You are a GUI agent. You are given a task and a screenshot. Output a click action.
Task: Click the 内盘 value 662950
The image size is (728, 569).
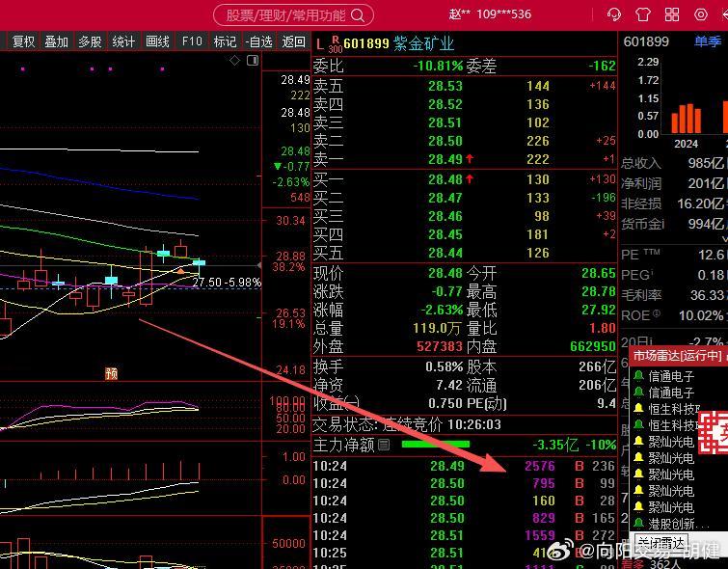593,346
